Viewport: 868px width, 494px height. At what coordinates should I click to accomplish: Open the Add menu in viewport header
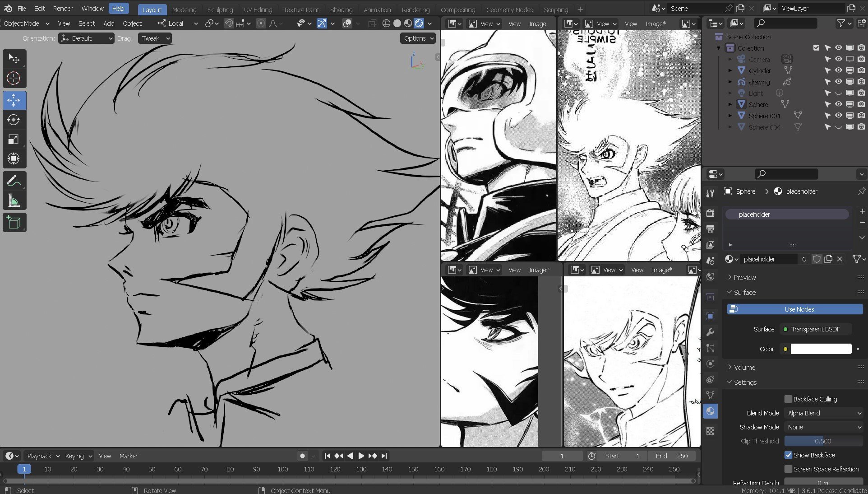(x=109, y=23)
